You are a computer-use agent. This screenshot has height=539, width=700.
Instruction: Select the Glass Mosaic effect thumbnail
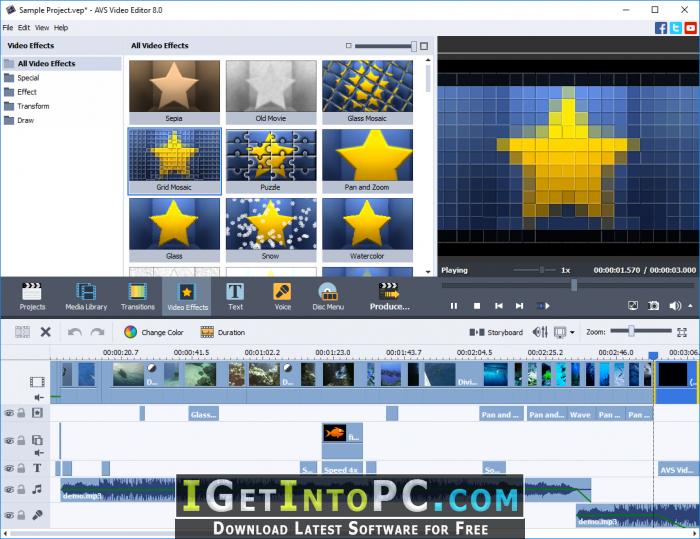tap(367, 92)
